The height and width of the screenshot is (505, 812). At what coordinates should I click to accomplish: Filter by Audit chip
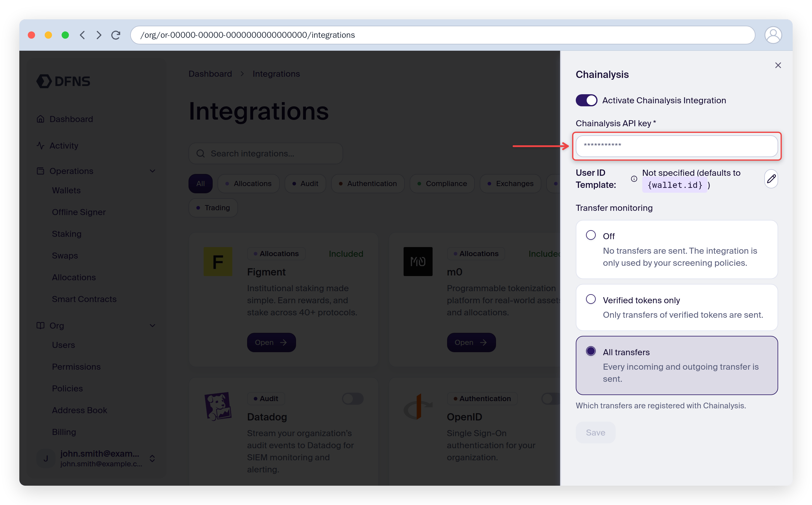[305, 183]
